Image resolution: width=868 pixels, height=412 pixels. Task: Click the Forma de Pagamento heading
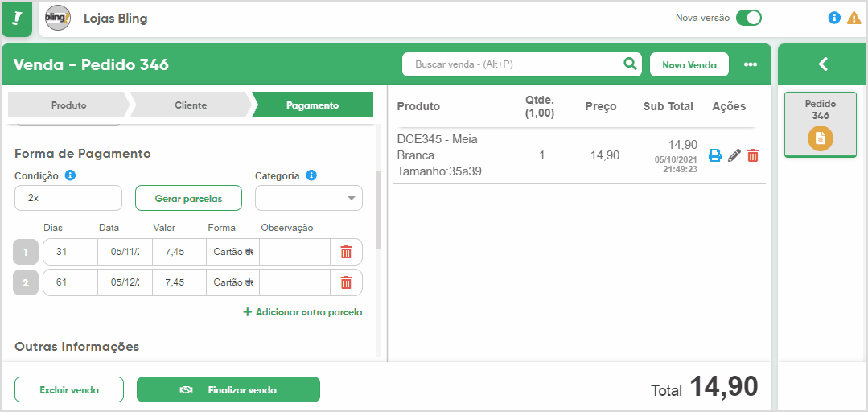pyautogui.click(x=83, y=154)
